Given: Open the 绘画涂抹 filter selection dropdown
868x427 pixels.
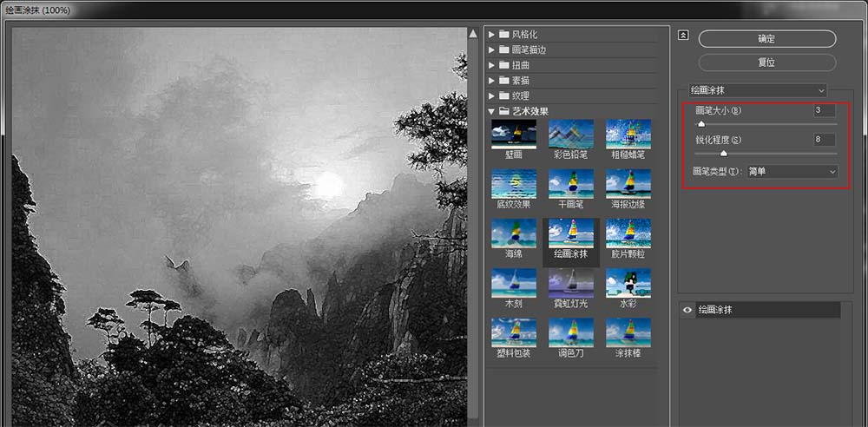Looking at the screenshot, I should tap(757, 90).
